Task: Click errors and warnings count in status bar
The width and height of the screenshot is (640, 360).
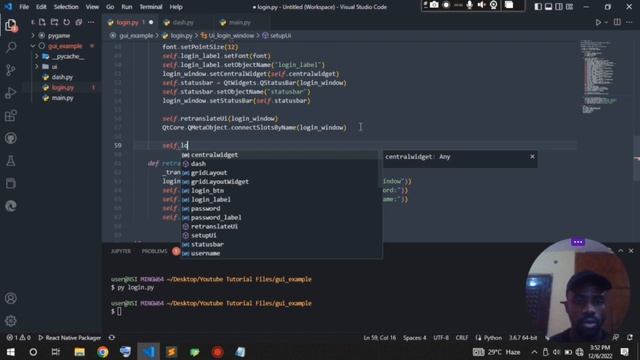Action: (x=18, y=338)
